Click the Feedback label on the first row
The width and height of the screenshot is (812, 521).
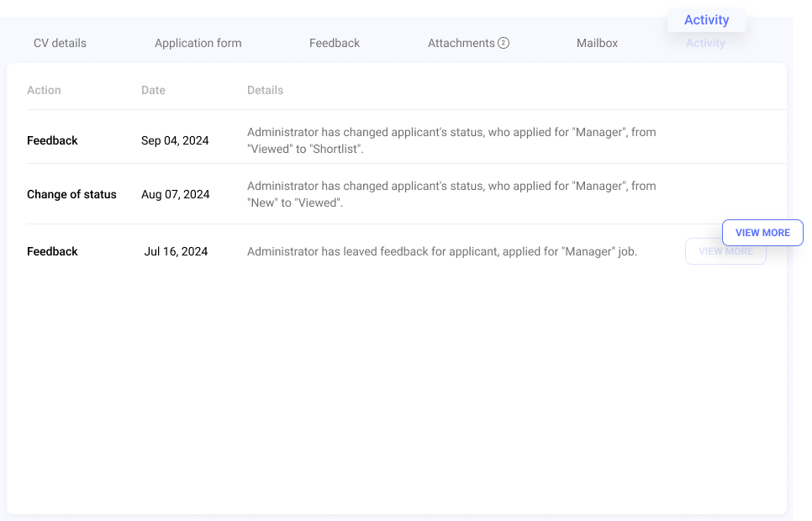52,140
